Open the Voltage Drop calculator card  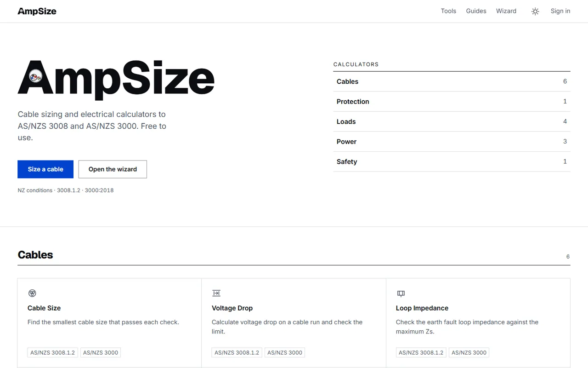pos(294,323)
